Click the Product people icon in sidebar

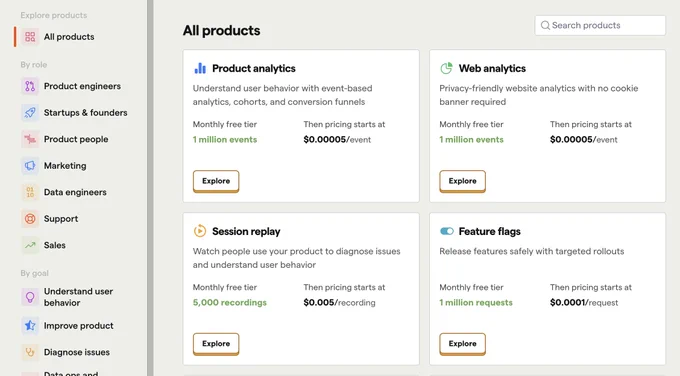click(x=30, y=139)
